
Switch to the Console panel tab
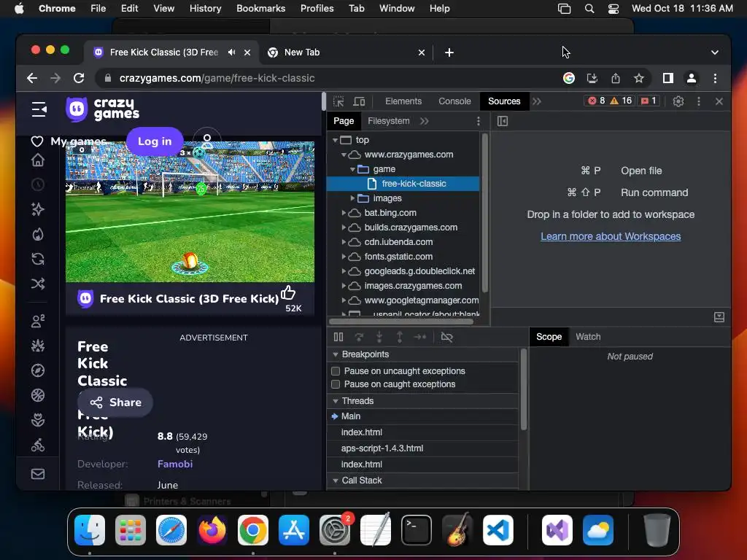point(454,101)
